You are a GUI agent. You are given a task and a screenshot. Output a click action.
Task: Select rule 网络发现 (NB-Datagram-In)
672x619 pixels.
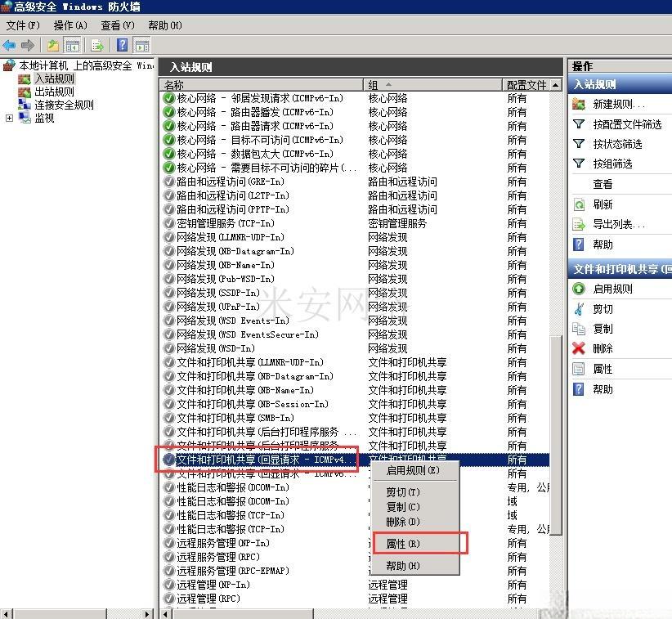point(235,251)
